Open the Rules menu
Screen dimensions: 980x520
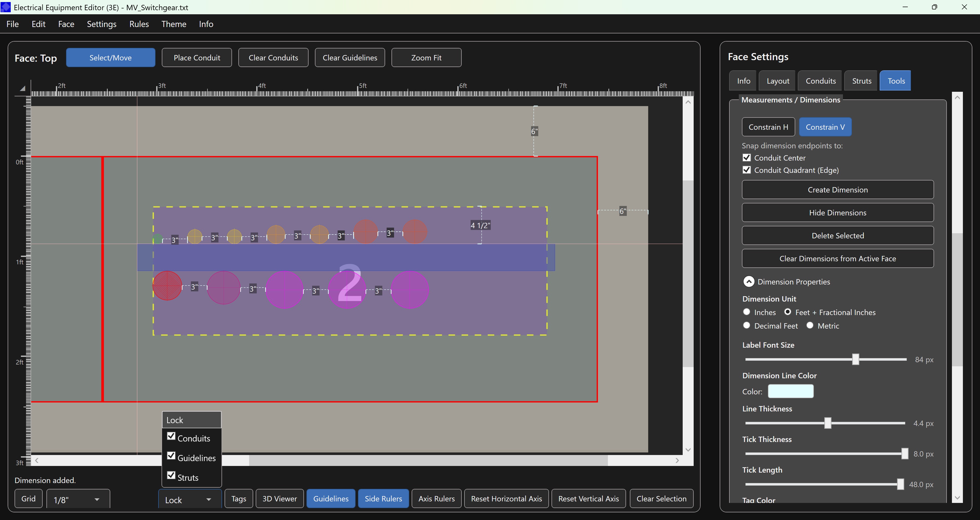(139, 24)
